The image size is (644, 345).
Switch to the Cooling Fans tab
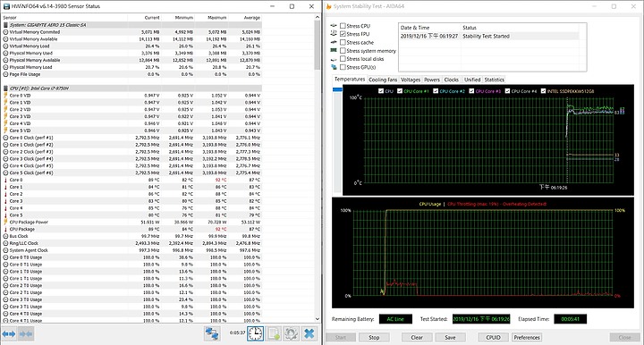tap(383, 80)
